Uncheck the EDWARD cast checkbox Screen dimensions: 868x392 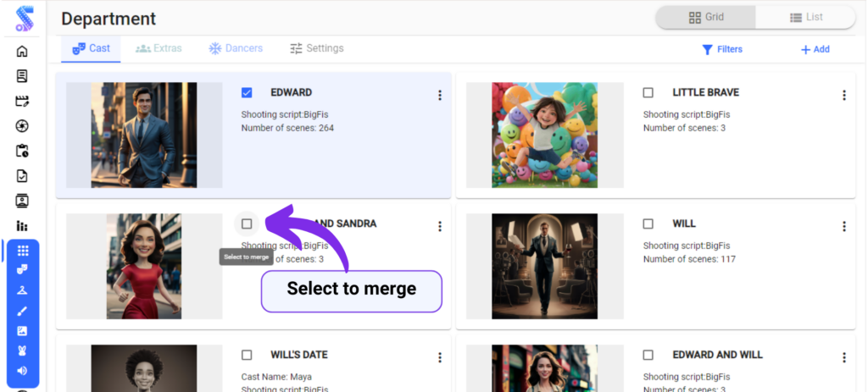click(x=247, y=92)
